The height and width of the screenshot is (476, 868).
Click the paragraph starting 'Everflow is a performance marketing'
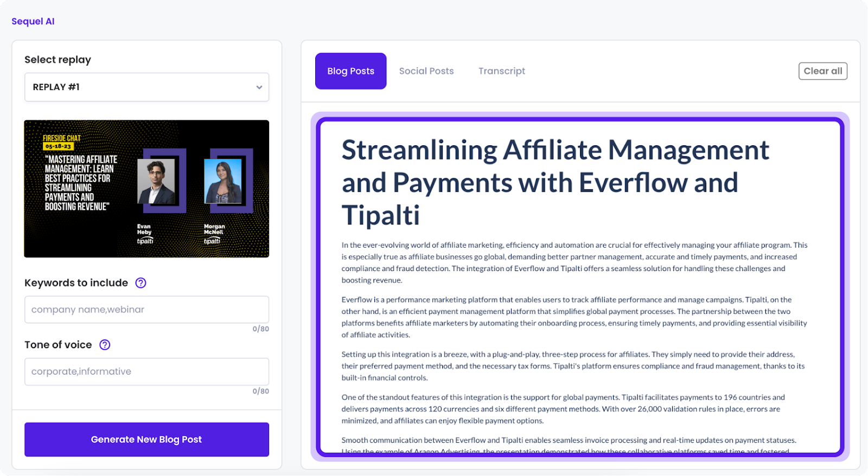pos(574,317)
